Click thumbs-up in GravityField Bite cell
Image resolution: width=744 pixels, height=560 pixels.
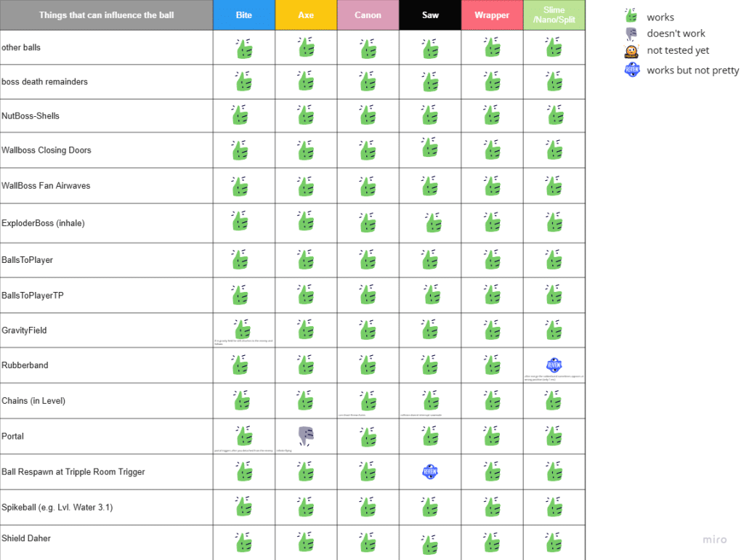(x=241, y=329)
